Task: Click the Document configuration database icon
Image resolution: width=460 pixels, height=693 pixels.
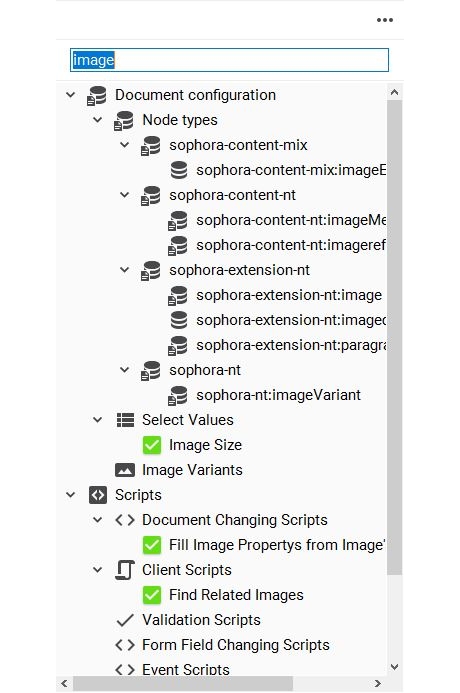Action: [x=97, y=95]
